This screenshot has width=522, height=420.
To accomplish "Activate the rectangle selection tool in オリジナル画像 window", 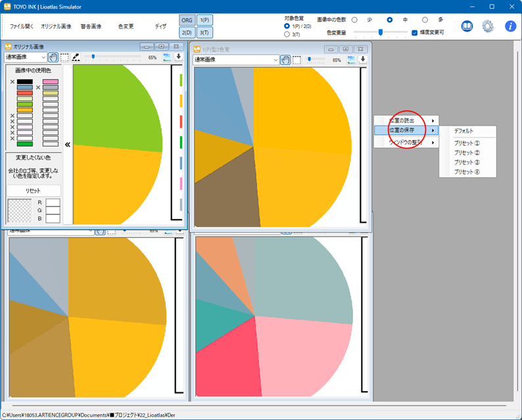I will pos(64,57).
